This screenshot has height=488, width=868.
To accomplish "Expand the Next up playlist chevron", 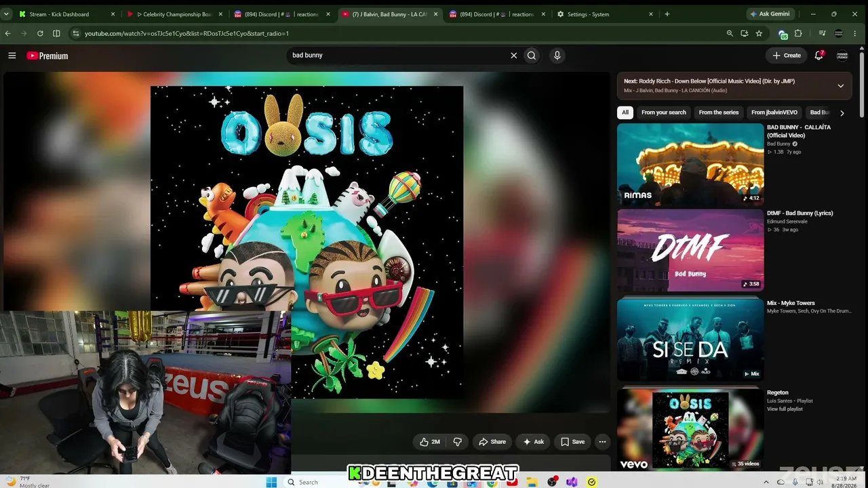I will 840,86.
